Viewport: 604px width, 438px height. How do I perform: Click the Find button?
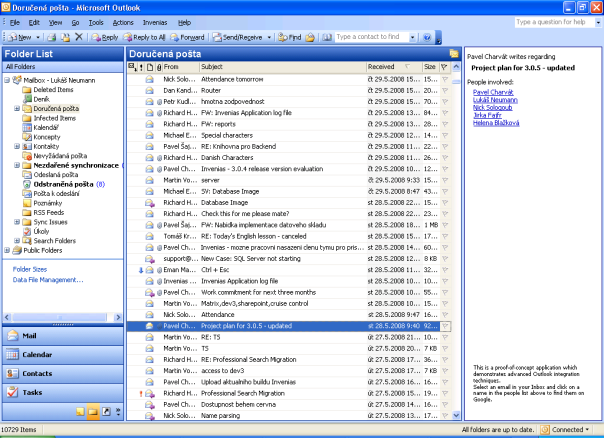[x=290, y=37]
